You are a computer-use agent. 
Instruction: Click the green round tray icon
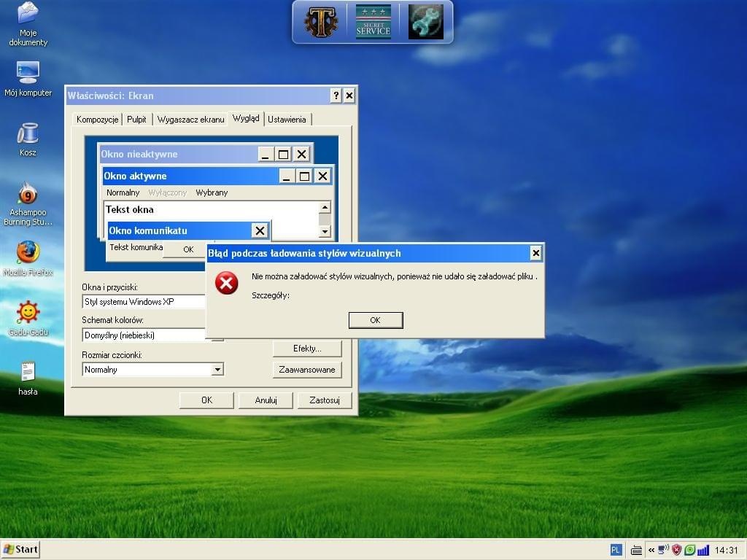pyautogui.click(x=689, y=550)
